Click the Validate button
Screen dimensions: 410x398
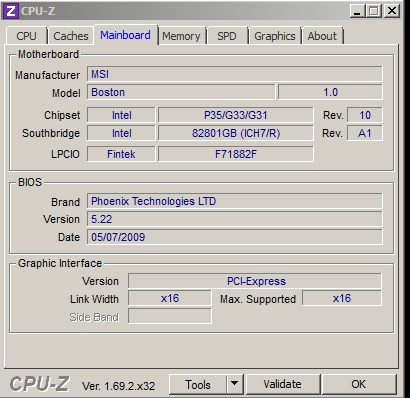tap(282, 384)
